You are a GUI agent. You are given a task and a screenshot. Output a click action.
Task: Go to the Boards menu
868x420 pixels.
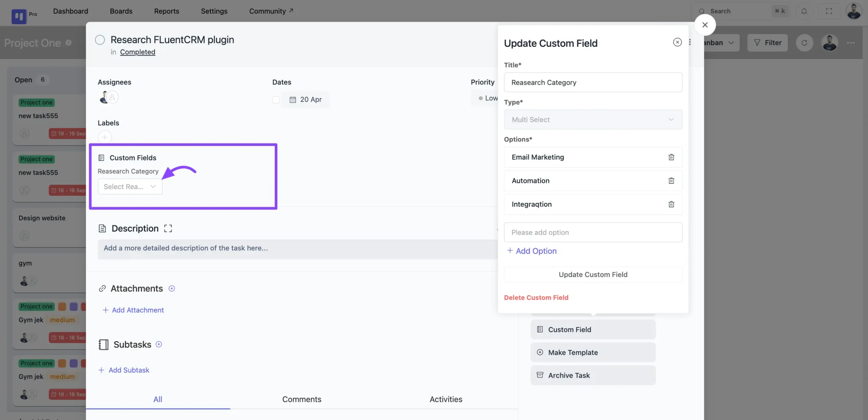[121, 11]
